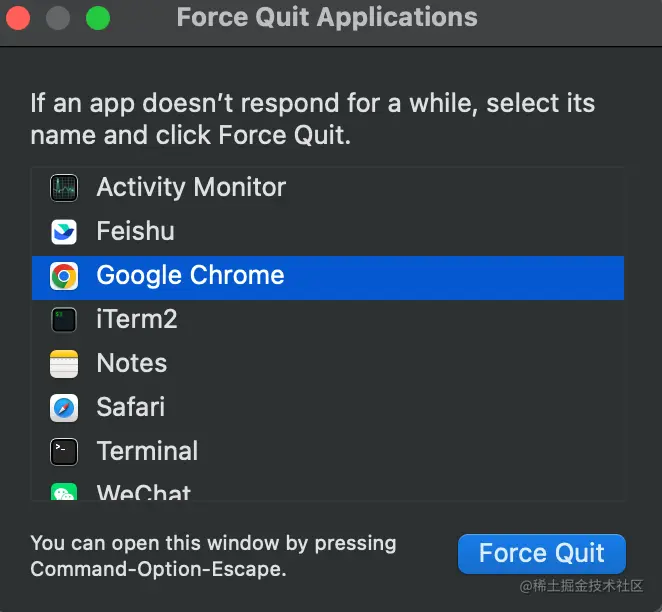Viewport: 662px width, 612px height.
Task: Click the iTerm2 app icon
Action: 64,320
